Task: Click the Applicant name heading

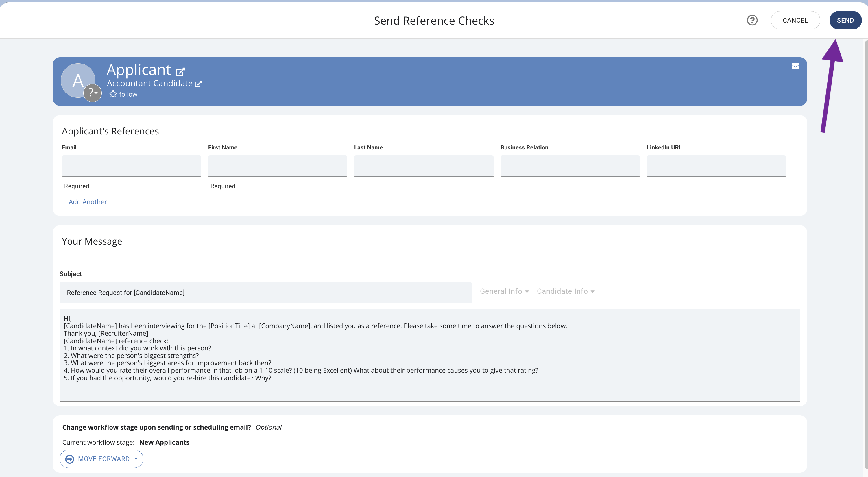Action: point(139,70)
